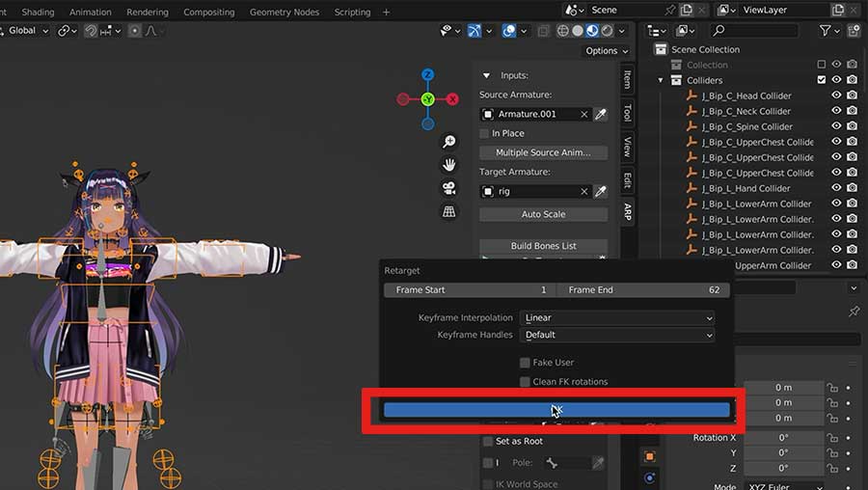This screenshot has height=490, width=868.
Task: Confirm retarget with the blue OK button
Action: click(556, 410)
